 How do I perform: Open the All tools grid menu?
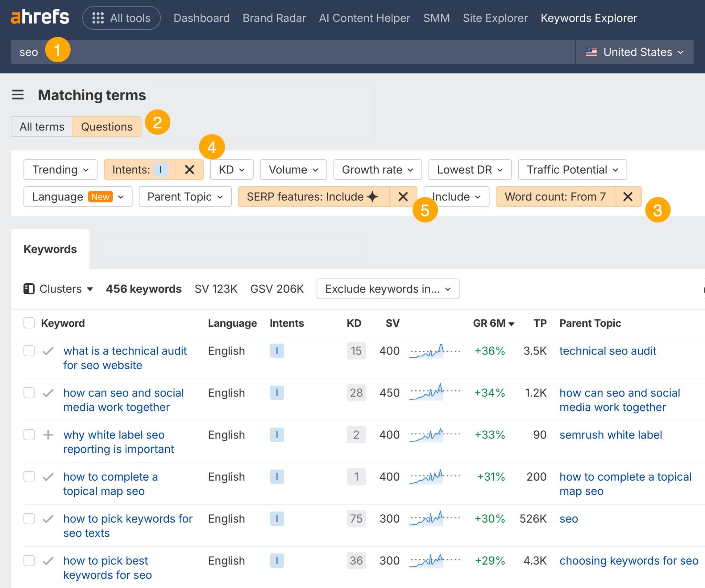[x=121, y=18]
